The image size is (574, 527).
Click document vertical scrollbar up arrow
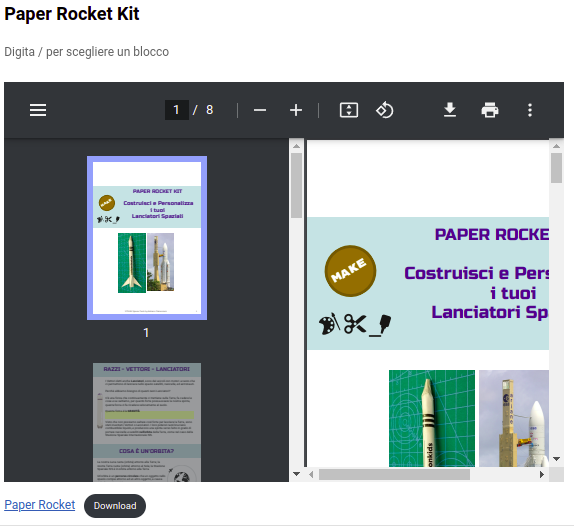[x=556, y=146]
